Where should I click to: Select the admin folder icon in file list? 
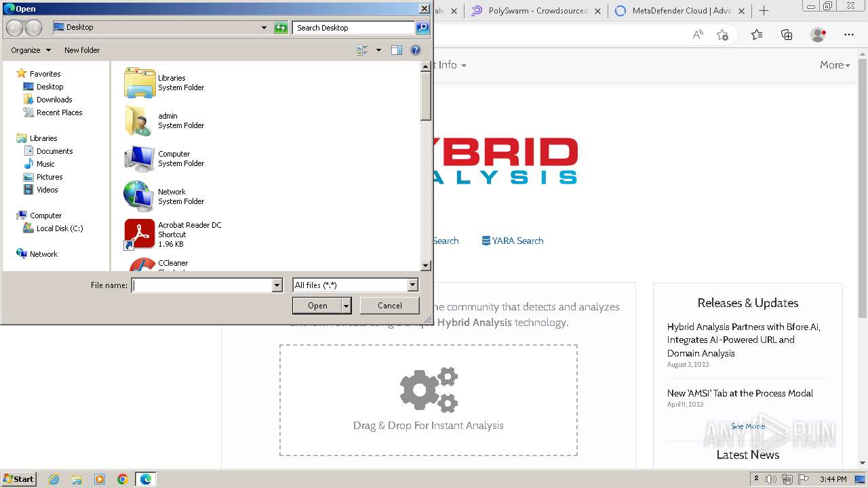pos(140,121)
